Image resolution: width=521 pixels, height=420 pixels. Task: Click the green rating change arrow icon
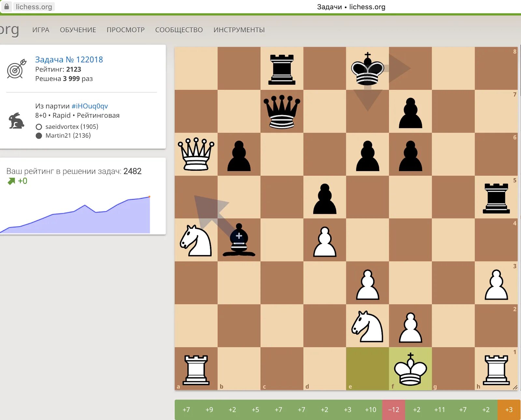tap(11, 181)
